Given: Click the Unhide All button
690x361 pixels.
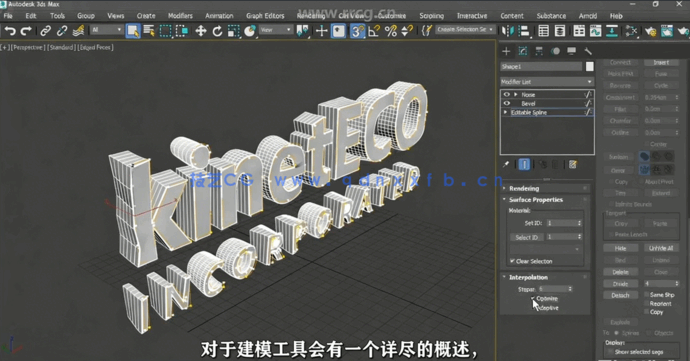Looking at the screenshot, I should click(661, 248).
